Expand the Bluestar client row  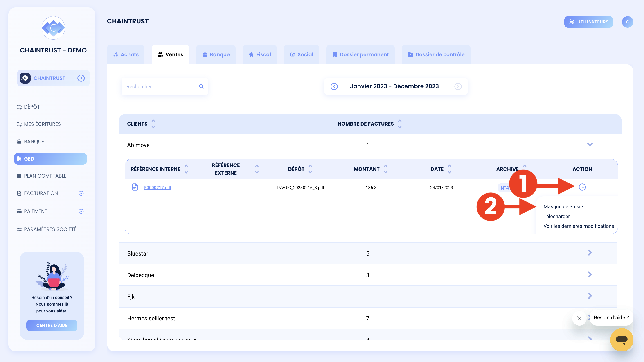click(590, 253)
